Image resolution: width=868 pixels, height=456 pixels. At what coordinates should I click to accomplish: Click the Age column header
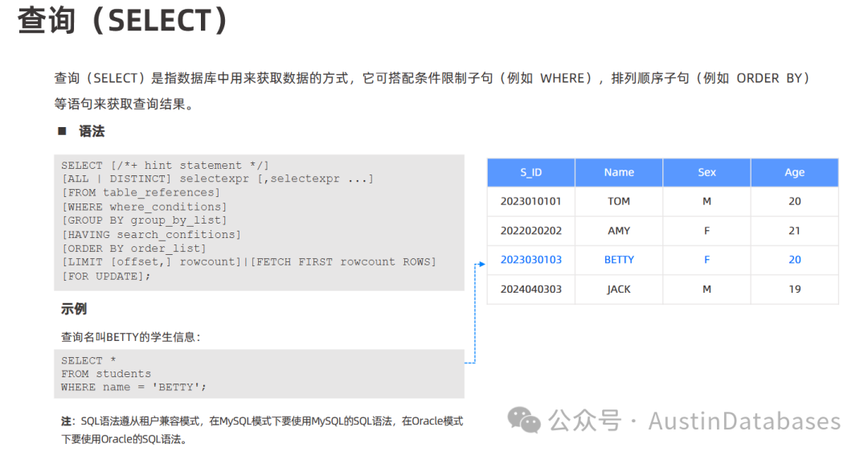click(x=794, y=172)
